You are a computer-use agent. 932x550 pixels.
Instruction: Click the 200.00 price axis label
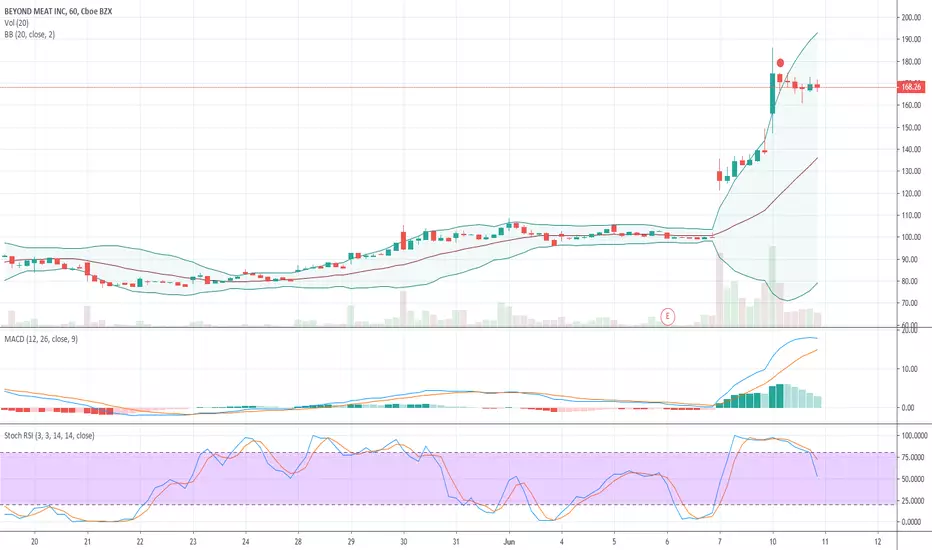click(x=911, y=18)
